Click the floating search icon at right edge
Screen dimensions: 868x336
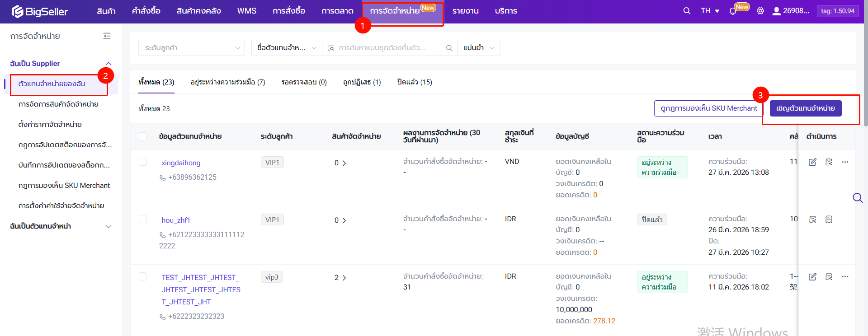pyautogui.click(x=858, y=198)
